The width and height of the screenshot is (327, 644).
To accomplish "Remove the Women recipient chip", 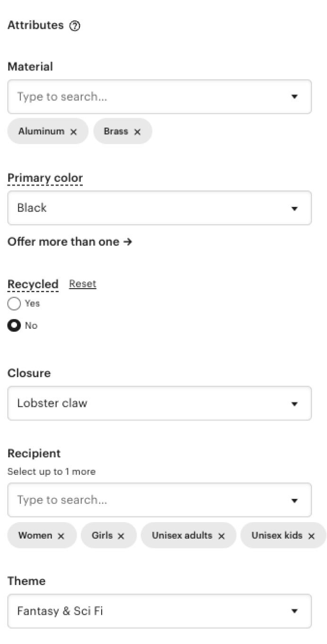I will coord(60,535).
